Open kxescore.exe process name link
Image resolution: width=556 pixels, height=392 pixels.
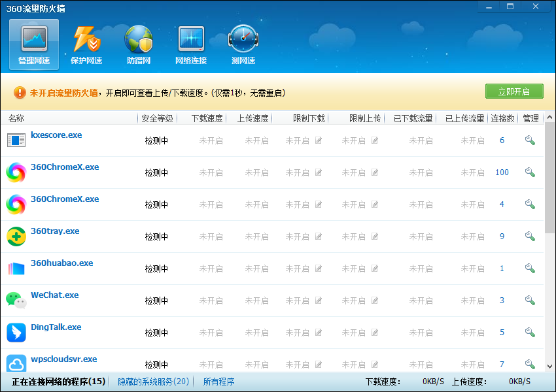(56, 135)
